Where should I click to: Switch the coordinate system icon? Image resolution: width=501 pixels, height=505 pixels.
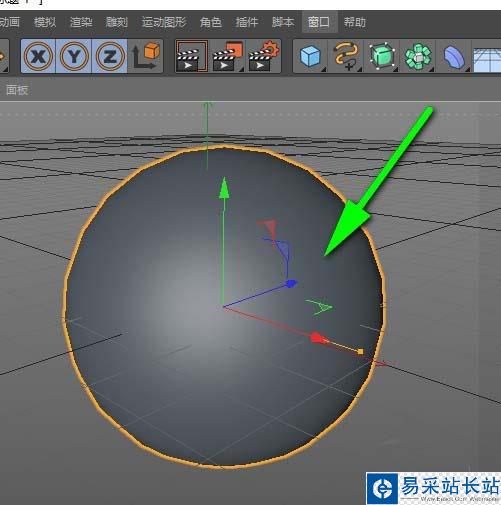146,56
